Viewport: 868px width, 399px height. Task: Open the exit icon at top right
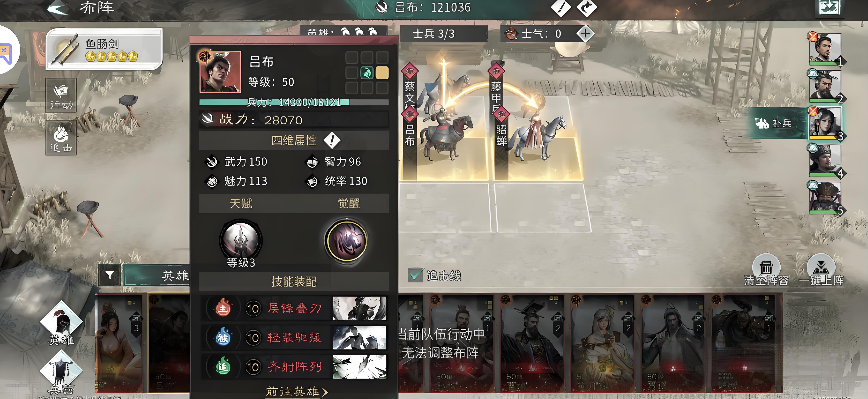tap(830, 7)
